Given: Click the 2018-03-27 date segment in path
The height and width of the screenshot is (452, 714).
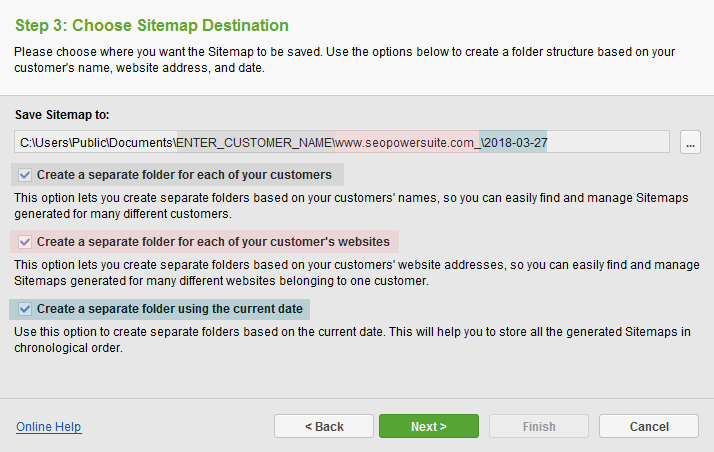Looking at the screenshot, I should point(513,142).
